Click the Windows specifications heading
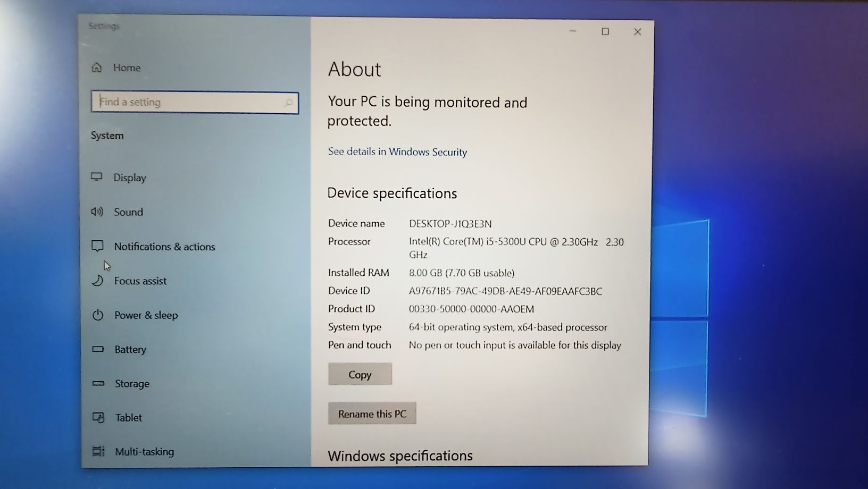This screenshot has width=868, height=489. [x=400, y=456]
